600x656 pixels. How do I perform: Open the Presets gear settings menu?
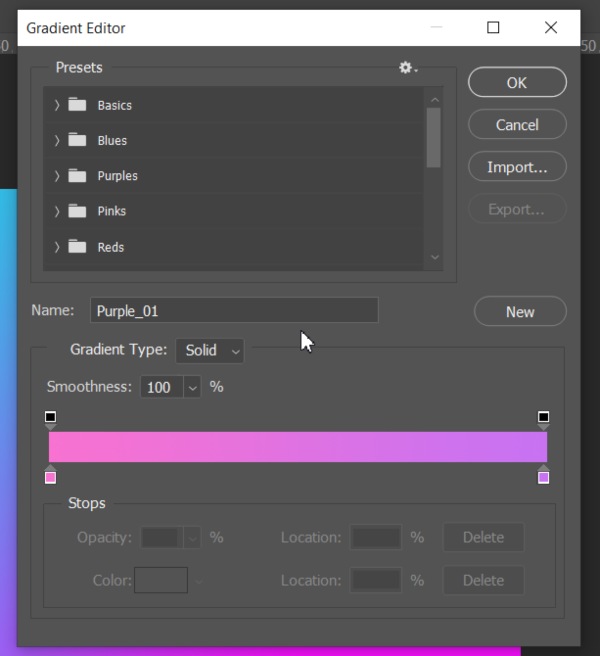coord(406,68)
